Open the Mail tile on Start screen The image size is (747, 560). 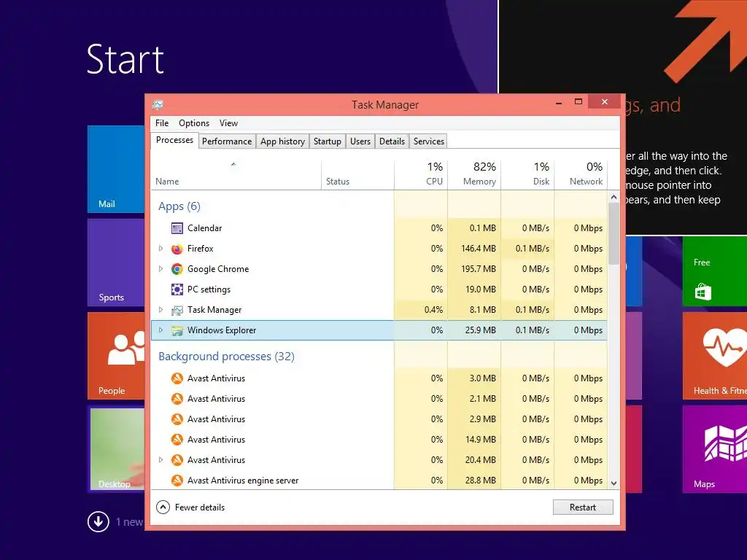pos(116,169)
